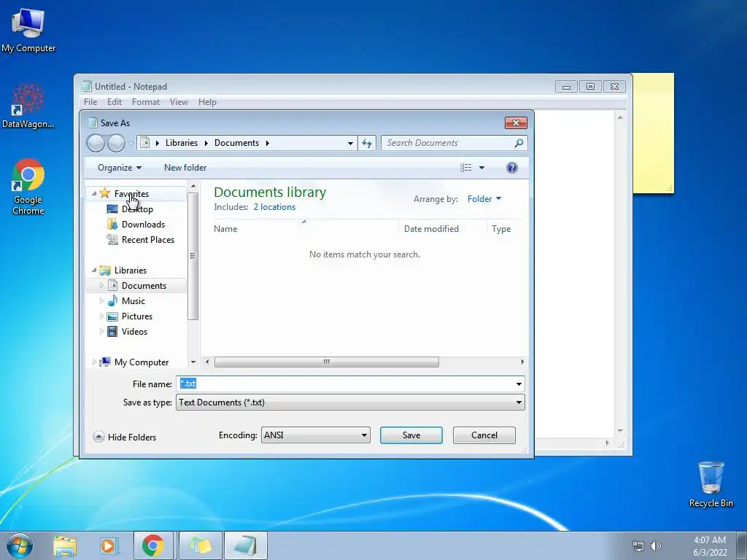The image size is (747, 560).
Task: Open Notepad Help menu
Action: pyautogui.click(x=207, y=102)
